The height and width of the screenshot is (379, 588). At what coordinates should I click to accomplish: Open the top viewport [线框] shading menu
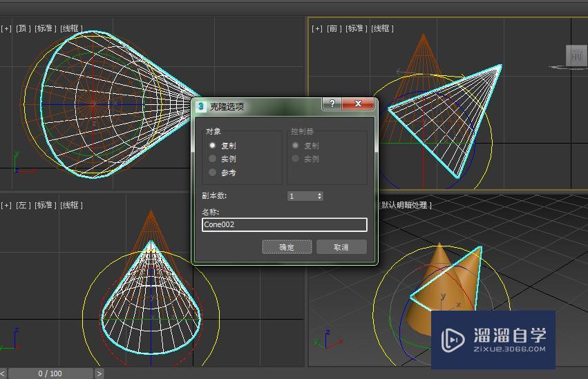point(71,28)
